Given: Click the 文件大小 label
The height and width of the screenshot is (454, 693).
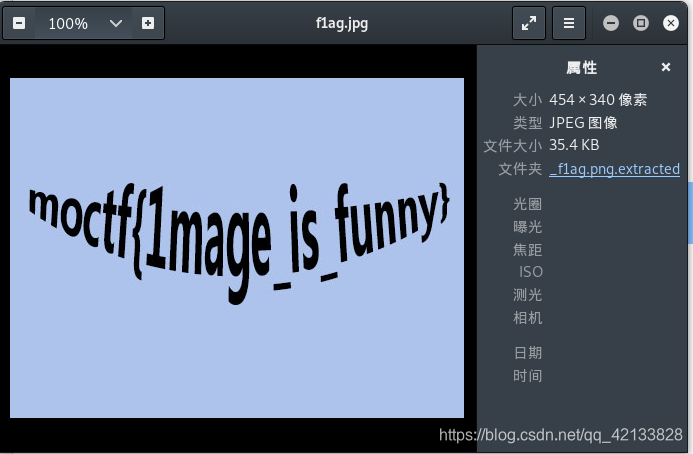Looking at the screenshot, I should pyautogui.click(x=513, y=146).
